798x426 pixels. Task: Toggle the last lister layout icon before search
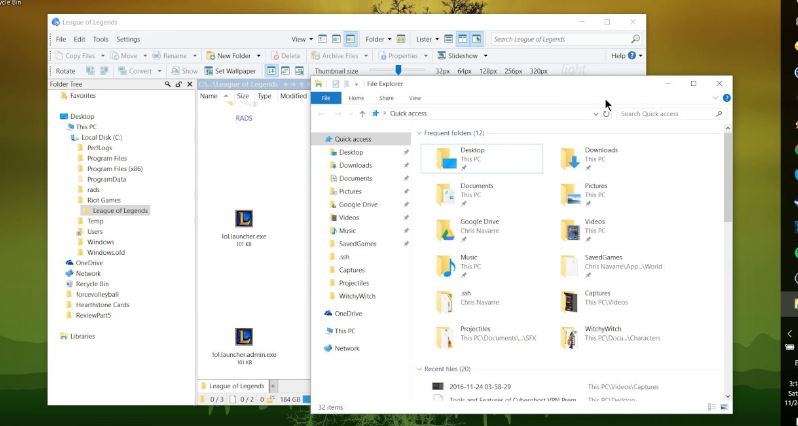tap(476, 39)
